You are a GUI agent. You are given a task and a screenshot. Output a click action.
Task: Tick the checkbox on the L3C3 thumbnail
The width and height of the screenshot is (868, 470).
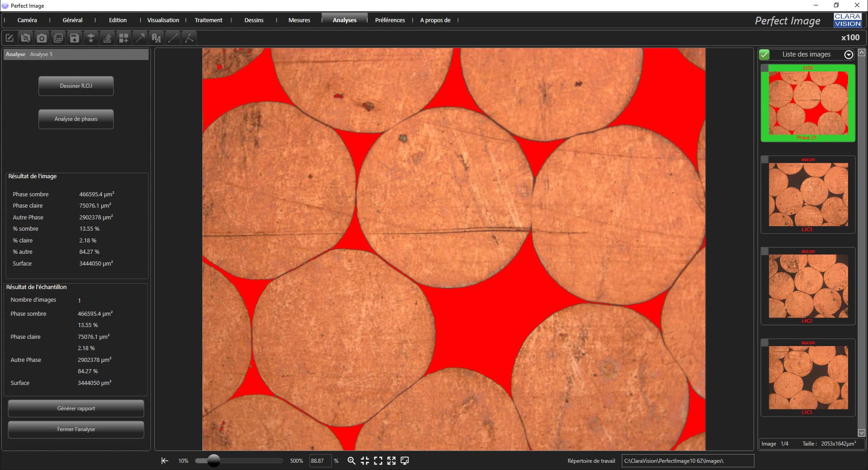(765, 160)
